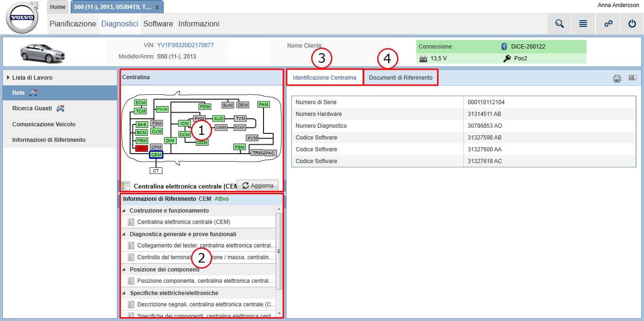Open the list menu icon with horizontal lines

pyautogui.click(x=583, y=24)
